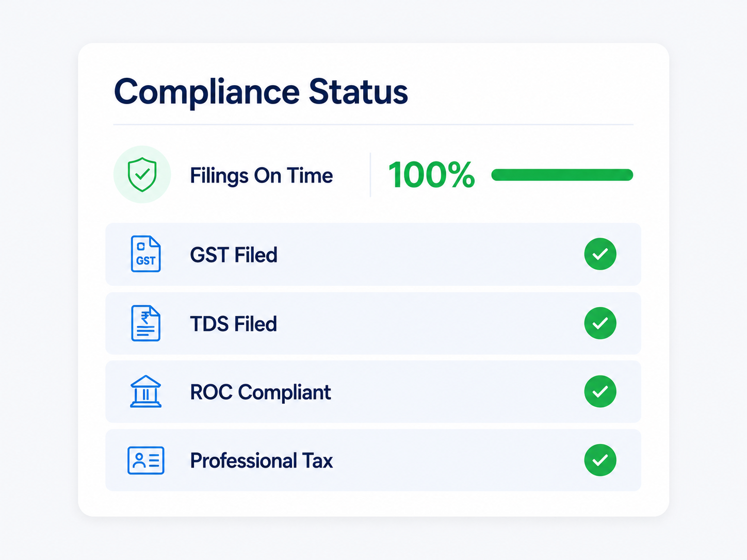Click the 100% percentage value
Viewport: 747px width, 560px height.
point(431,175)
